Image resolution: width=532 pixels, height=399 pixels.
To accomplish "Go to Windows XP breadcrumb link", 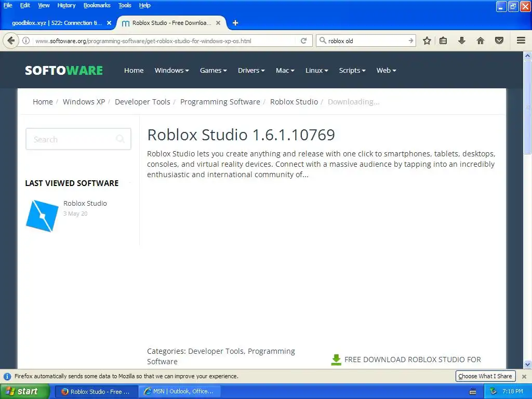I will point(84,102).
